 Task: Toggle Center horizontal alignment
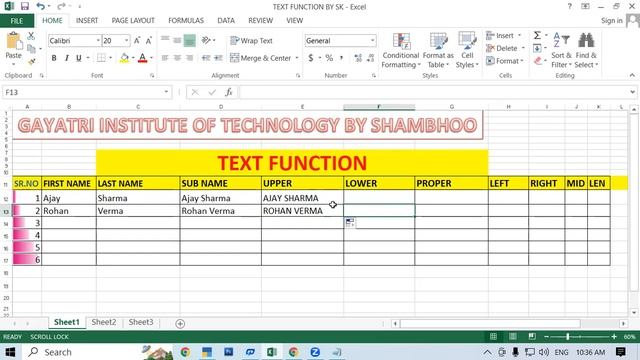tap(177, 58)
